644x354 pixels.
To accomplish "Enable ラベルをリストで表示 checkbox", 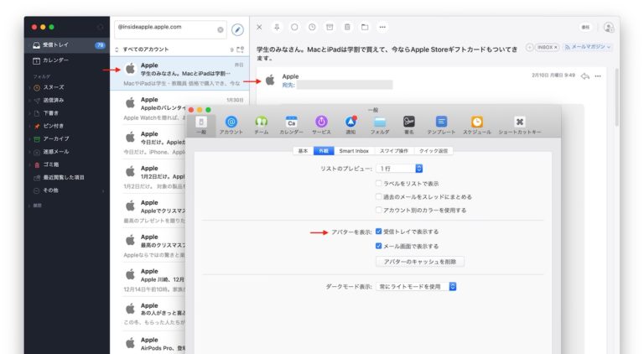I will click(x=379, y=183).
